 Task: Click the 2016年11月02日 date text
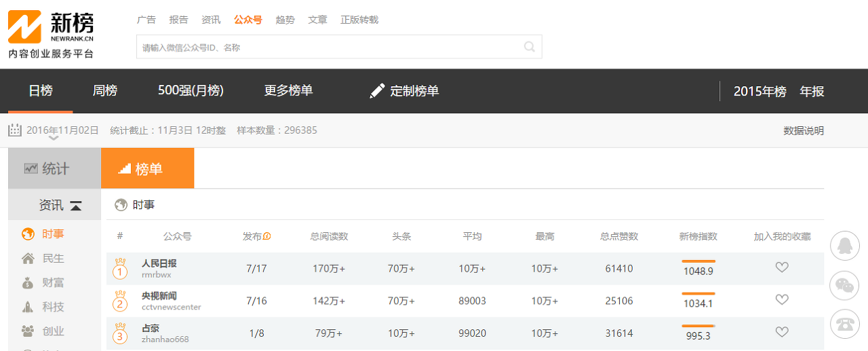[x=62, y=130]
